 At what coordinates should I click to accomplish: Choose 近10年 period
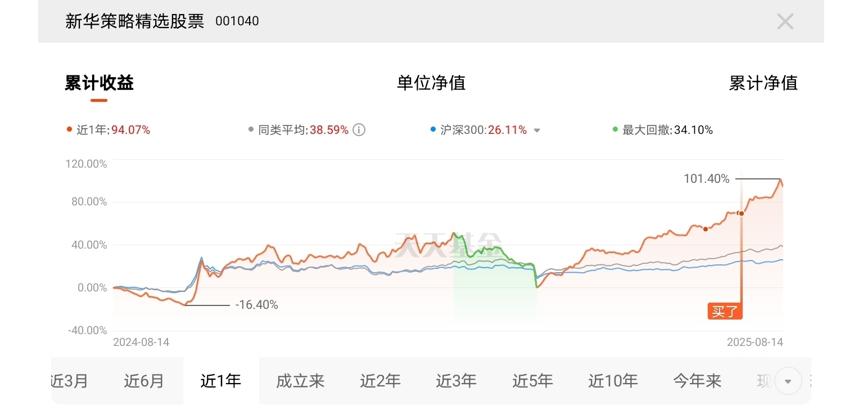click(x=613, y=381)
